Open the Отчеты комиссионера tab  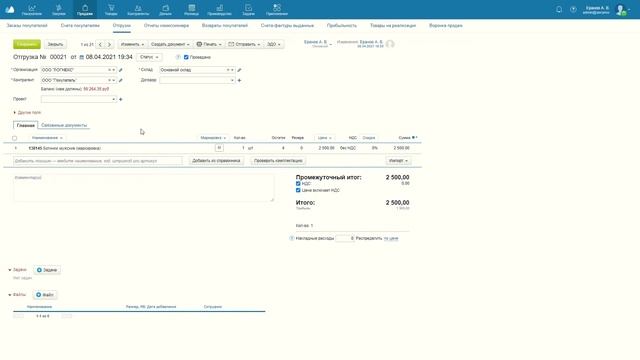tap(166, 25)
